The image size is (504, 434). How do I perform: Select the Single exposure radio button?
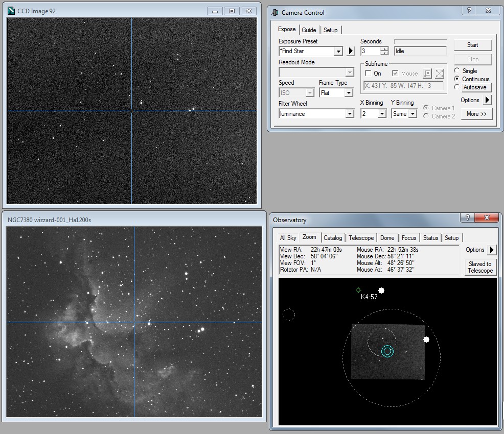[457, 70]
